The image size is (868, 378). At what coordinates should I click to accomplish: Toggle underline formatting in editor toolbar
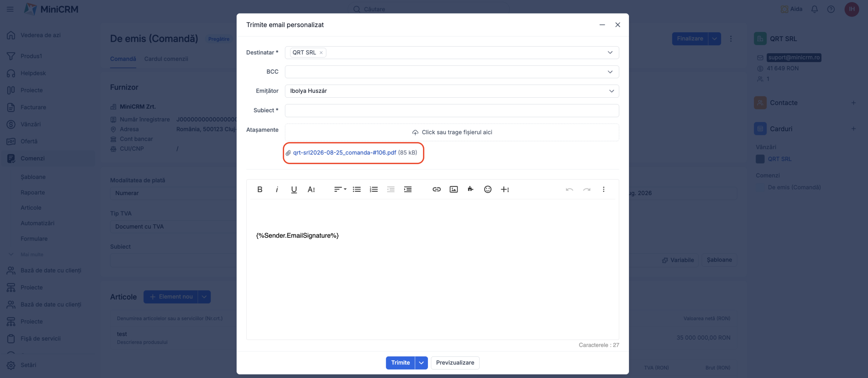coord(294,189)
